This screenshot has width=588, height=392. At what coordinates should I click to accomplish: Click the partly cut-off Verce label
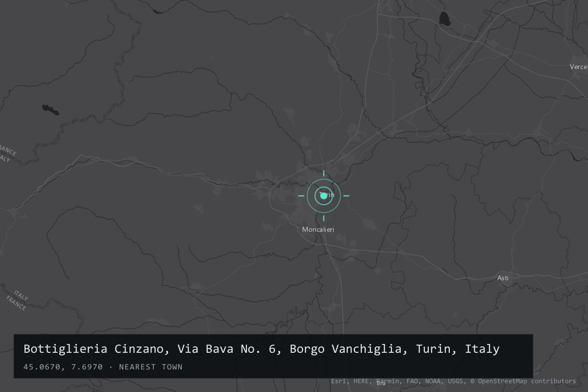579,66
